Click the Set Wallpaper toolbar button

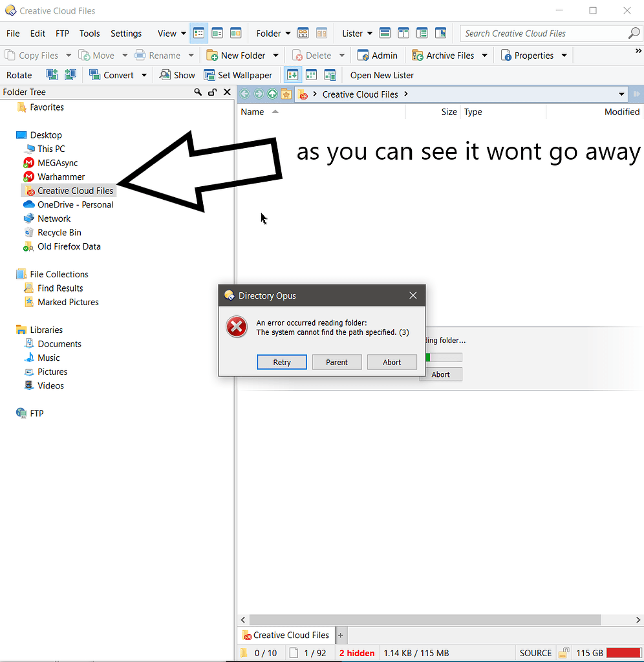(x=239, y=75)
